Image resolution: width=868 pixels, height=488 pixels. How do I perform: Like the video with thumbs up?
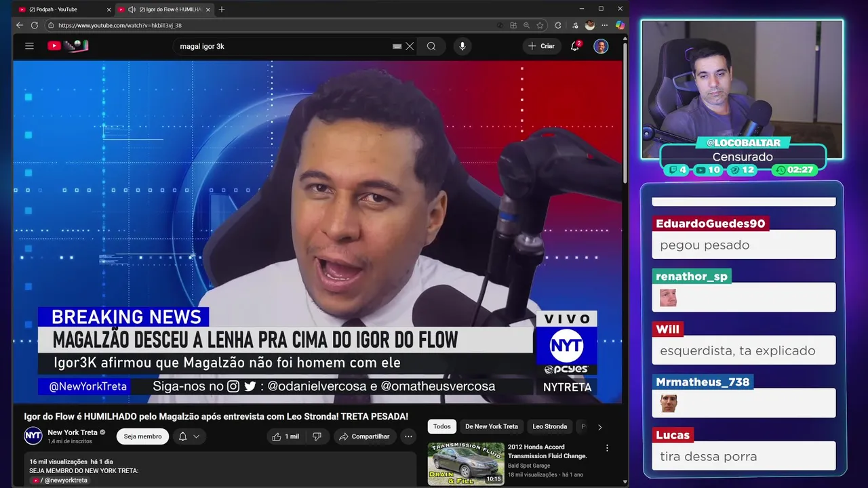click(285, 436)
